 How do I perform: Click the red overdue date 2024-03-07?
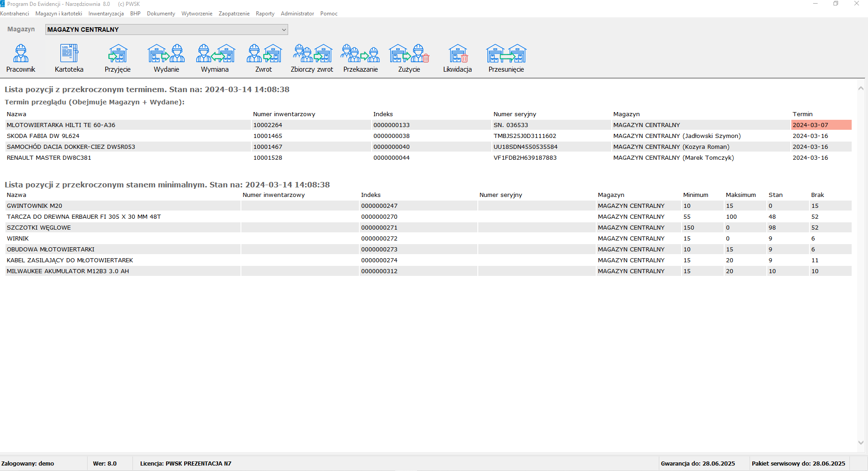810,125
